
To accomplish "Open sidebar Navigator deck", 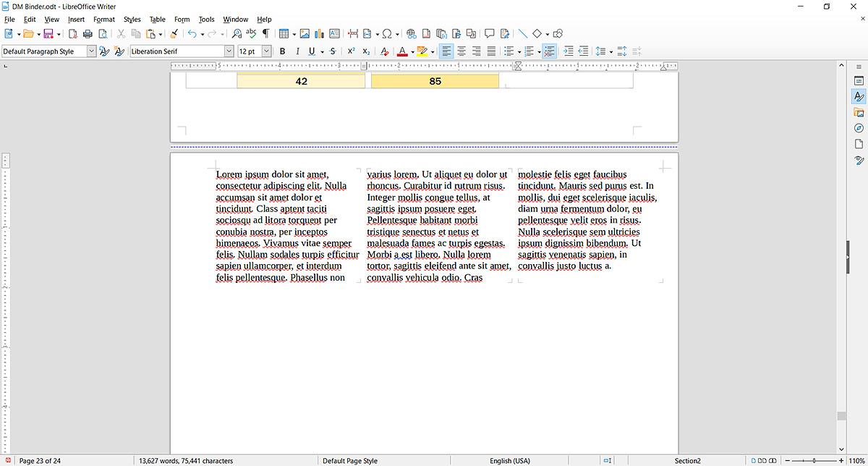I will pos(859,128).
